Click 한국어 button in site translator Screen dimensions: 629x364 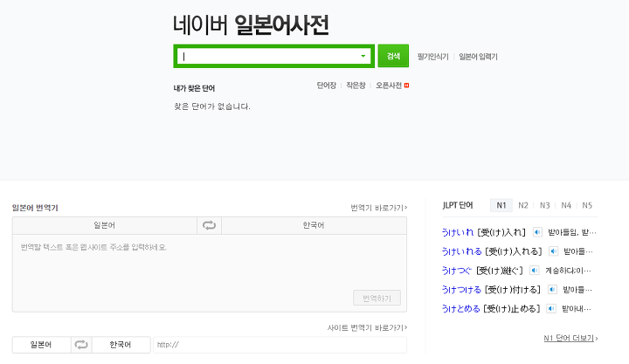(121, 345)
